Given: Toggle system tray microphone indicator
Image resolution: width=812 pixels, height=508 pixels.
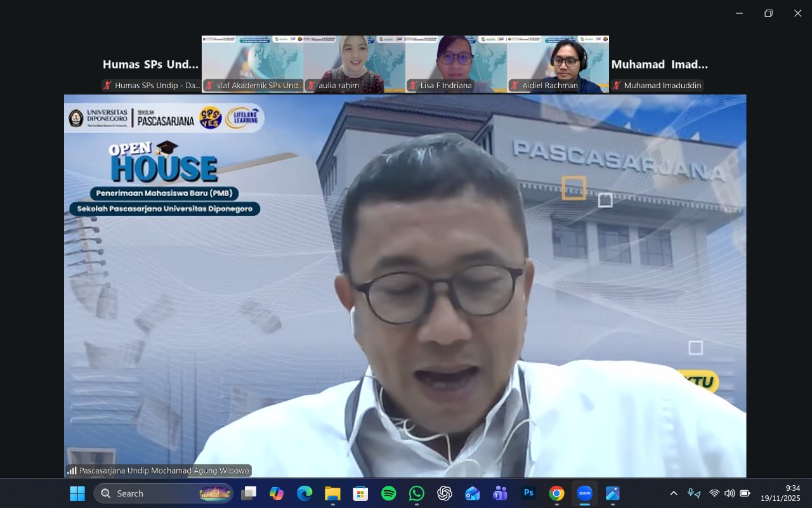Looking at the screenshot, I should 694,493.
